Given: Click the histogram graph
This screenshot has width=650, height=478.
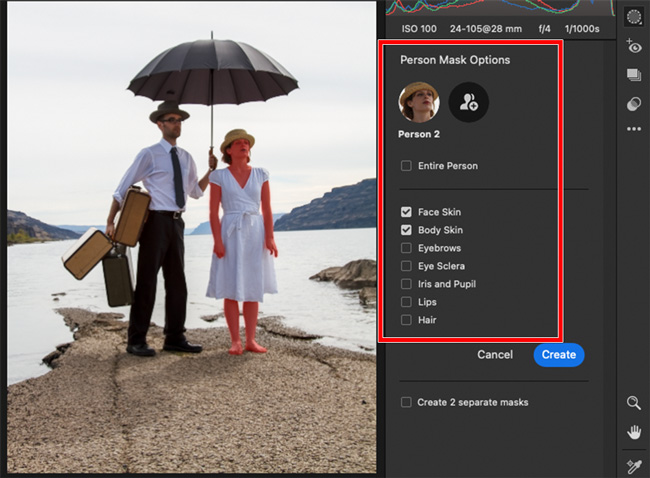Looking at the screenshot, I should [x=500, y=7].
